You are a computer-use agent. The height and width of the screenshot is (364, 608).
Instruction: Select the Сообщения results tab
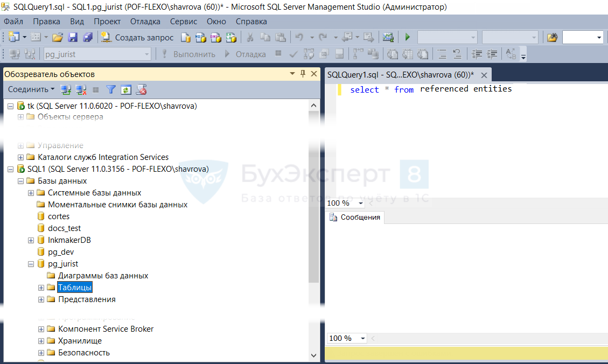[x=355, y=218]
